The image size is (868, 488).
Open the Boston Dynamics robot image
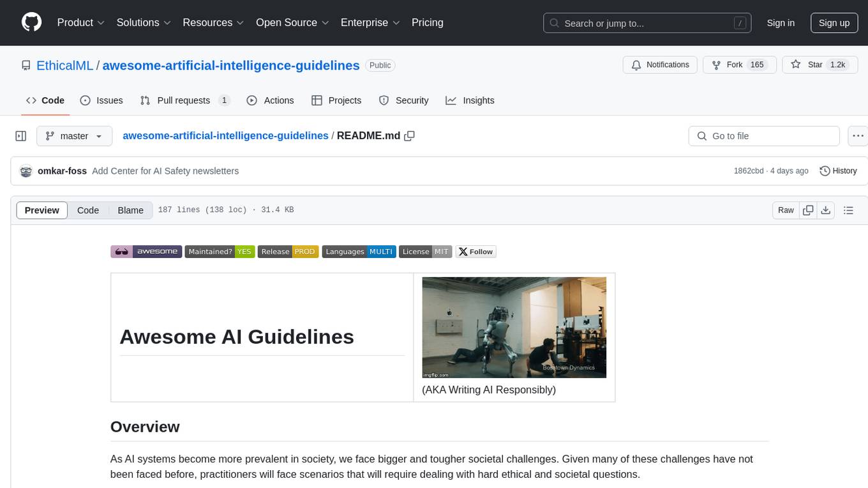point(514,328)
